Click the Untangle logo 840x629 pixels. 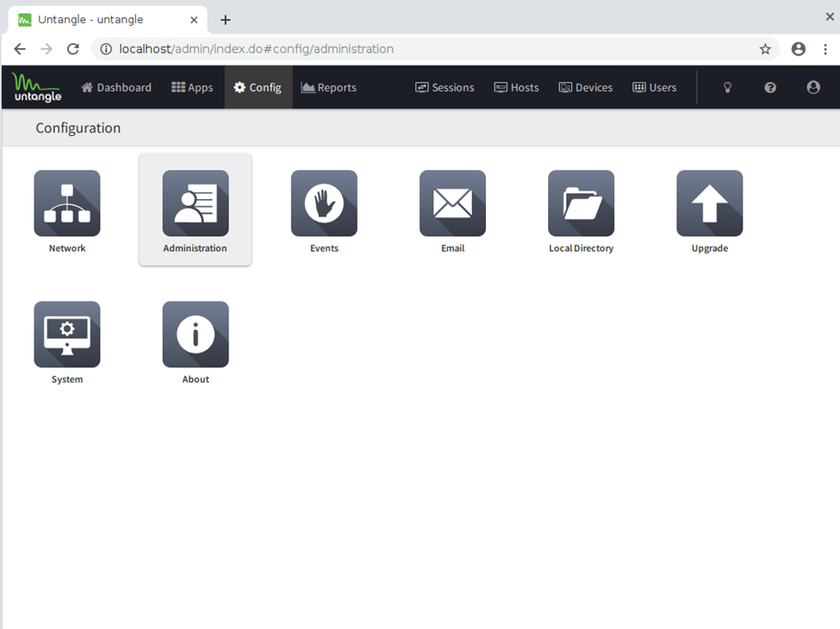(x=36, y=87)
